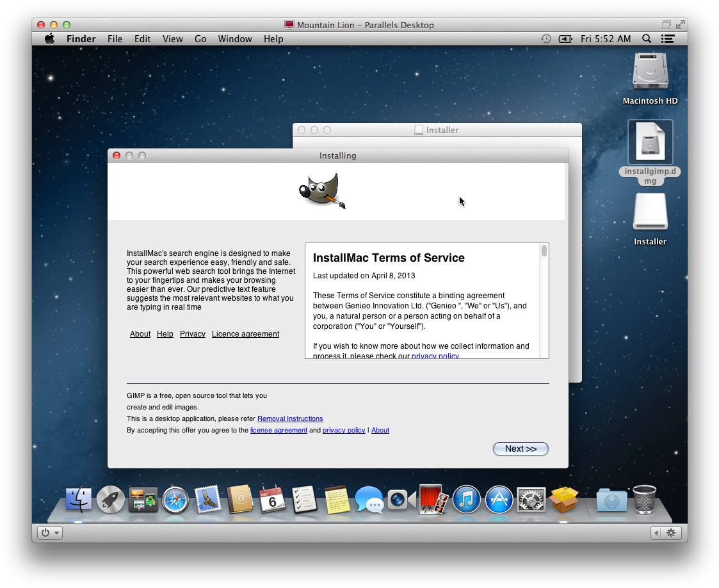
Task: Open Notes yellow notepad in dock
Action: (x=337, y=499)
